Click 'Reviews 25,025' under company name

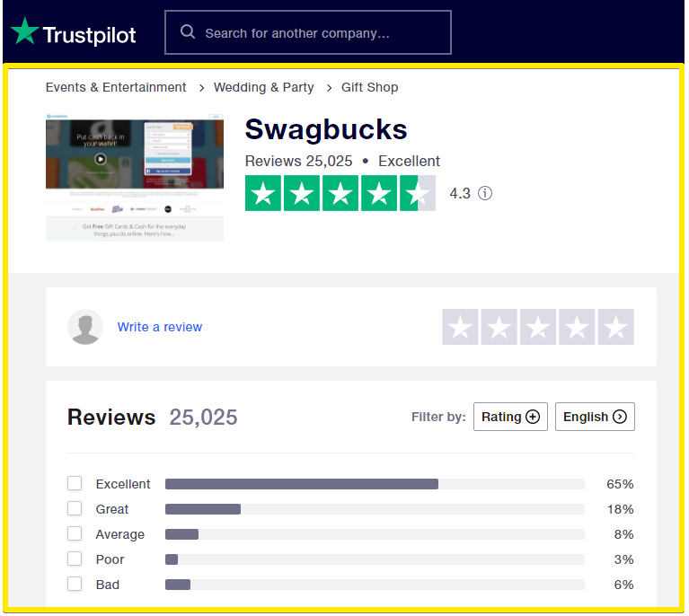pos(298,162)
